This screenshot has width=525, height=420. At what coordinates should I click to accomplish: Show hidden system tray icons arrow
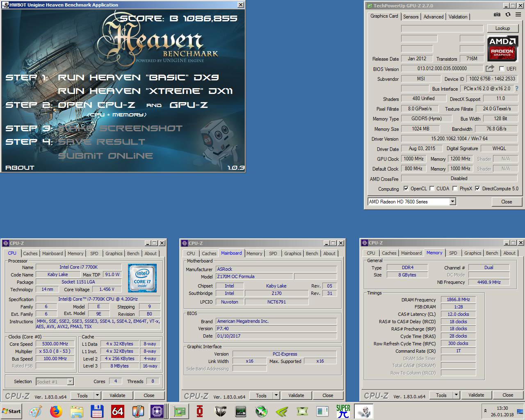(x=485, y=411)
